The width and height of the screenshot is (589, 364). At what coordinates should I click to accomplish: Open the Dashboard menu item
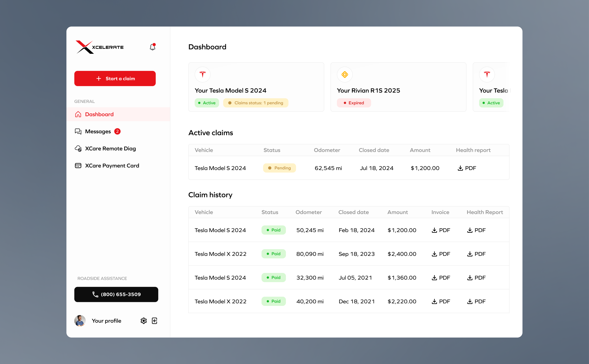(x=118, y=114)
